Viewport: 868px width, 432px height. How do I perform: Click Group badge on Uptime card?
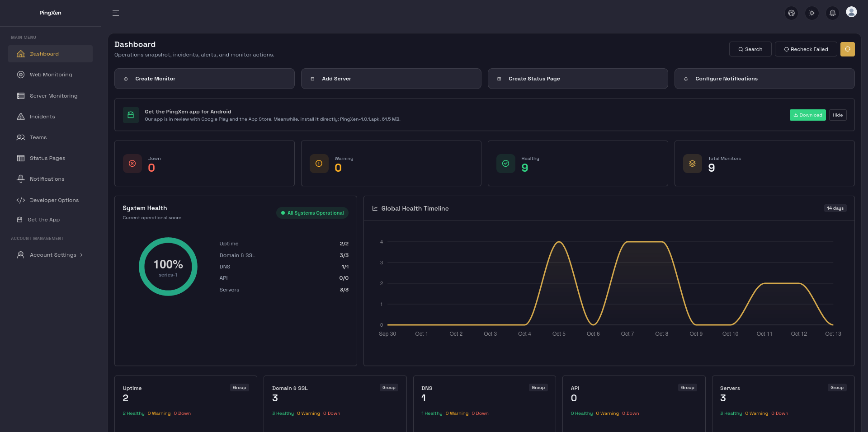240,388
